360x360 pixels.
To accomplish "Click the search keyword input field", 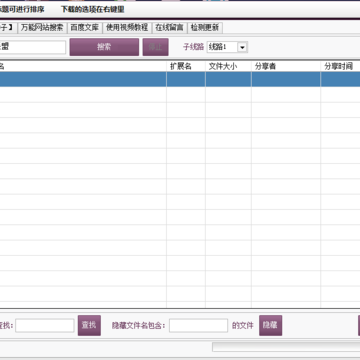I will point(33,47).
